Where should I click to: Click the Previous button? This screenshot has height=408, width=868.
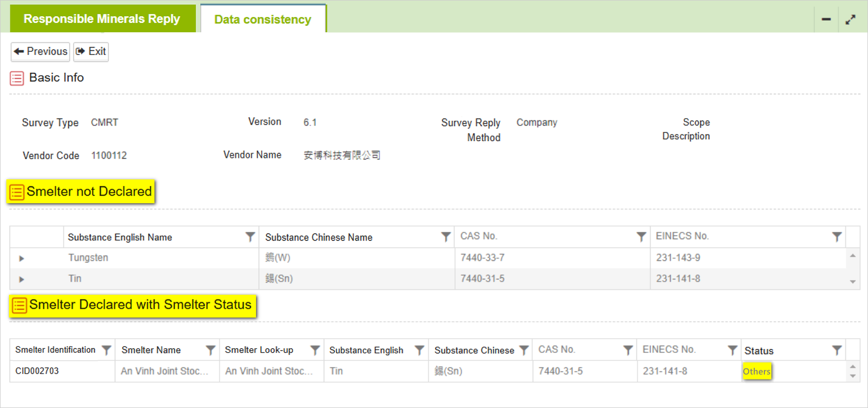(41, 51)
